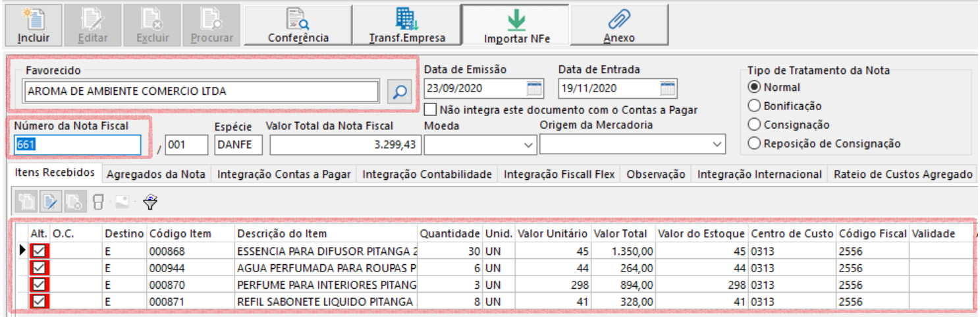The image size is (980, 317).
Task: Toggle Alt. checkbox for item 000868
Action: point(40,250)
